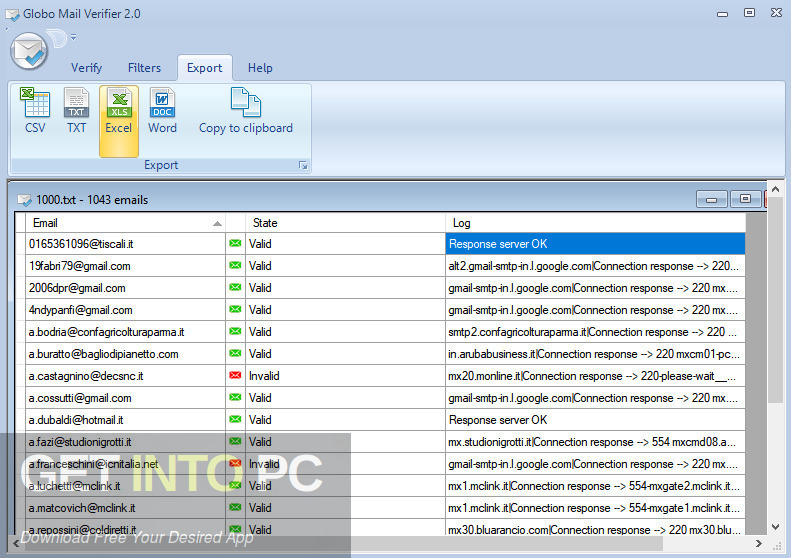Screen dimensions: 791x558
Task: Select the 4ndypanfi@gmail.com email
Action: 80,310
